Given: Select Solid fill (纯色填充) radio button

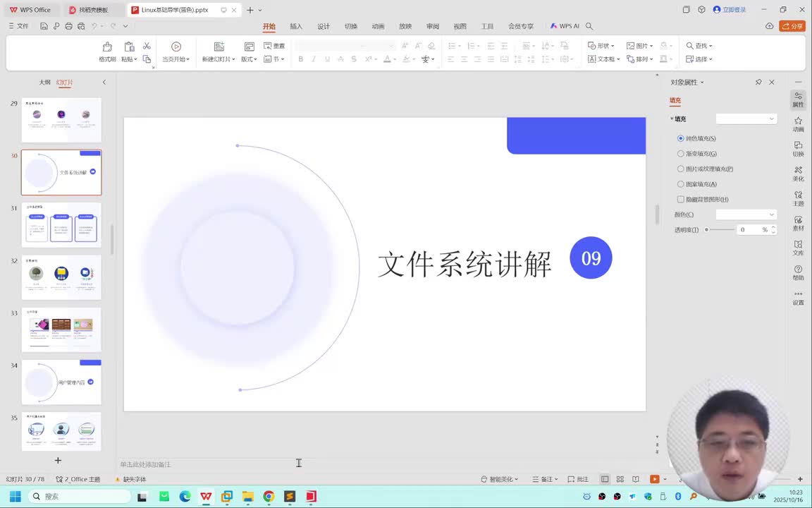Looking at the screenshot, I should (680, 138).
